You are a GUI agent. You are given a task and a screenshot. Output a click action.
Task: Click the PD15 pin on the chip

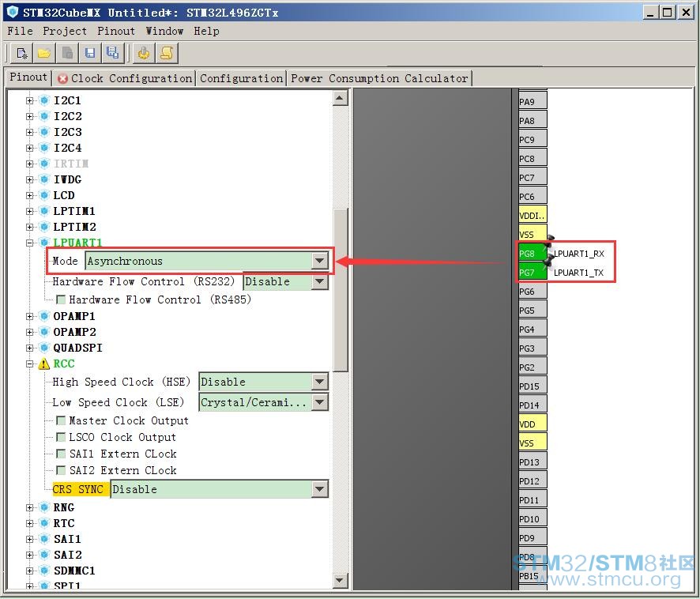click(533, 386)
